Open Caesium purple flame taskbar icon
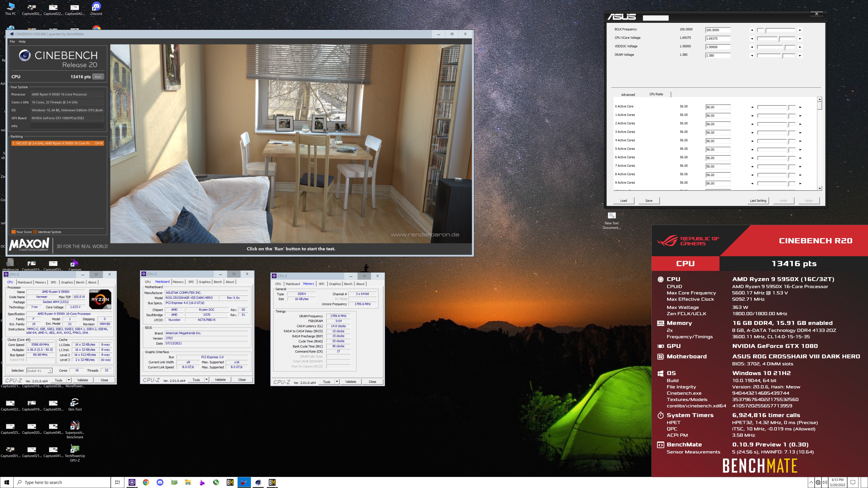Screen dimensions: 868x488 coord(202,482)
